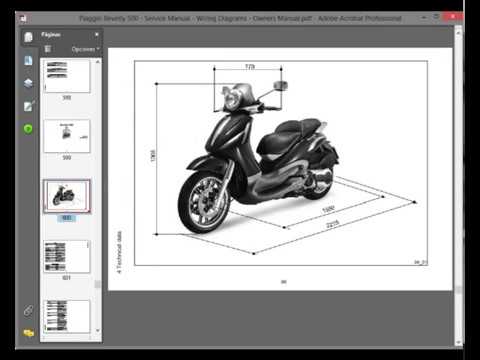Screen dimensions: 480x360
Task: Select the highlighted scooter page thumbnail
Action: pos(67,196)
